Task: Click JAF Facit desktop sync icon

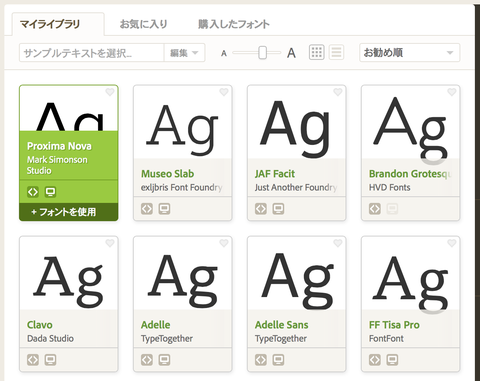Action: [x=278, y=209]
